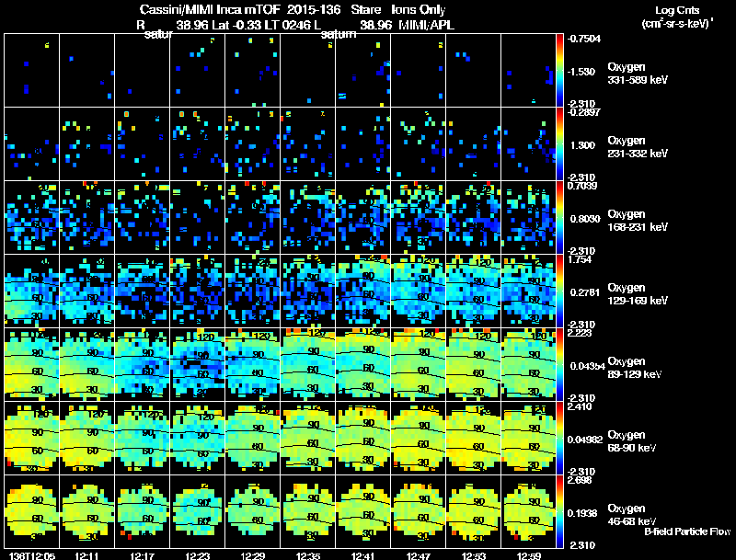Select the '0.04354' color scale midpoint

[588, 366]
